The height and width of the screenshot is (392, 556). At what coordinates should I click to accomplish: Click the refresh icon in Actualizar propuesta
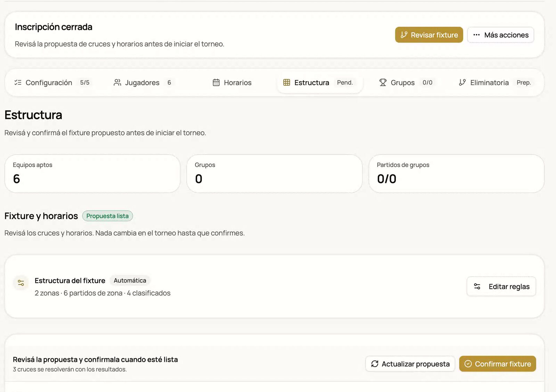pos(375,364)
